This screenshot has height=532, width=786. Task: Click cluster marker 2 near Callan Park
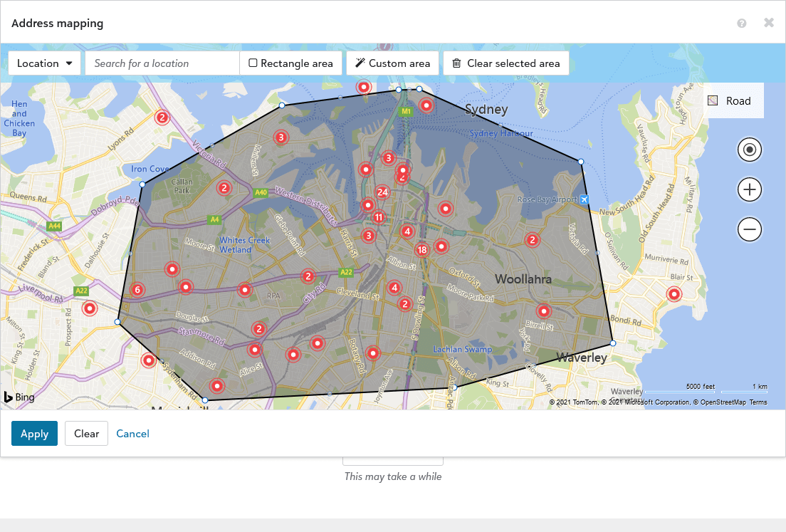[224, 188]
